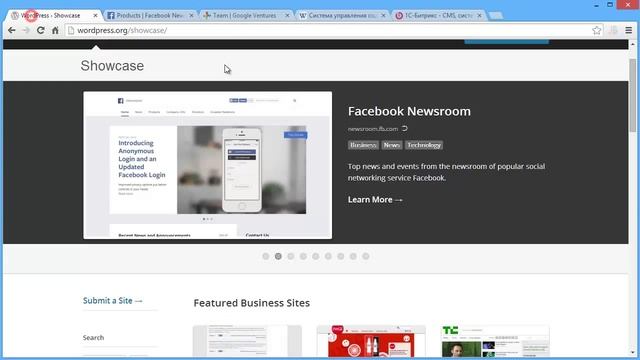Maximize the Chrome window
This screenshot has height=360, width=640.
[x=610, y=5]
